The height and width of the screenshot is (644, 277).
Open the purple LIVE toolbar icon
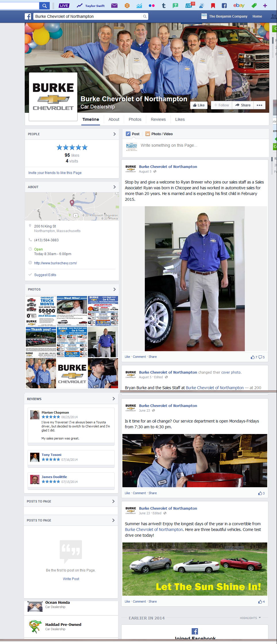point(64,5)
